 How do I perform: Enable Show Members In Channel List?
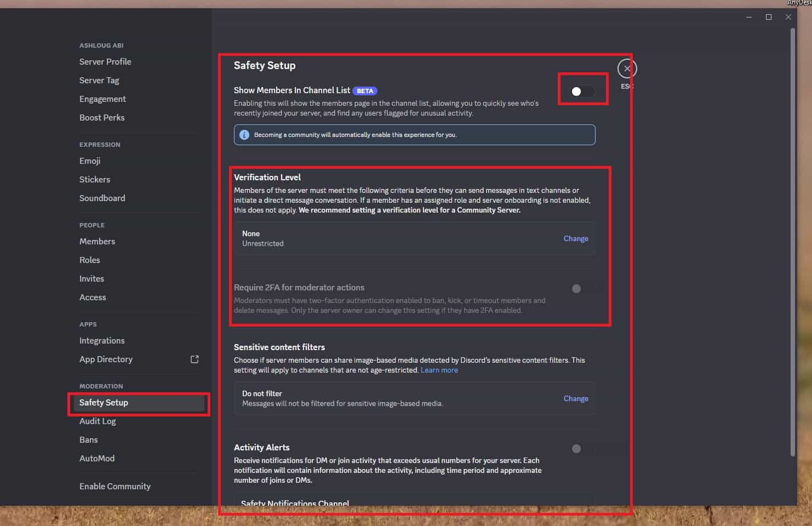(x=582, y=91)
